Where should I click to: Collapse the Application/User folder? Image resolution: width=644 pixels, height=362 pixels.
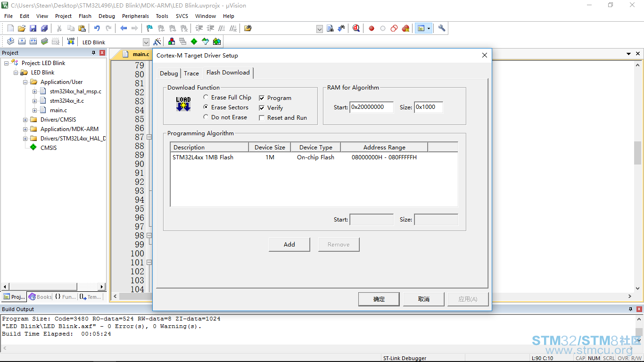click(x=25, y=82)
